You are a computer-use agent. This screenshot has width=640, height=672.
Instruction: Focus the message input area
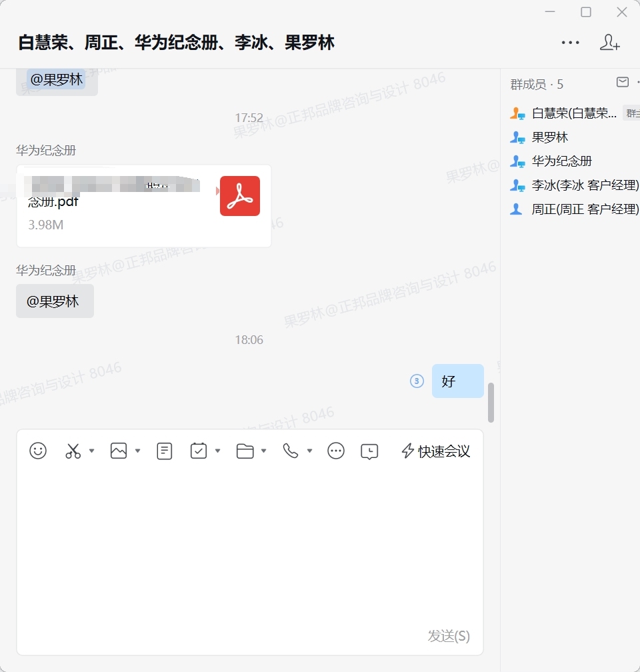tap(250, 544)
